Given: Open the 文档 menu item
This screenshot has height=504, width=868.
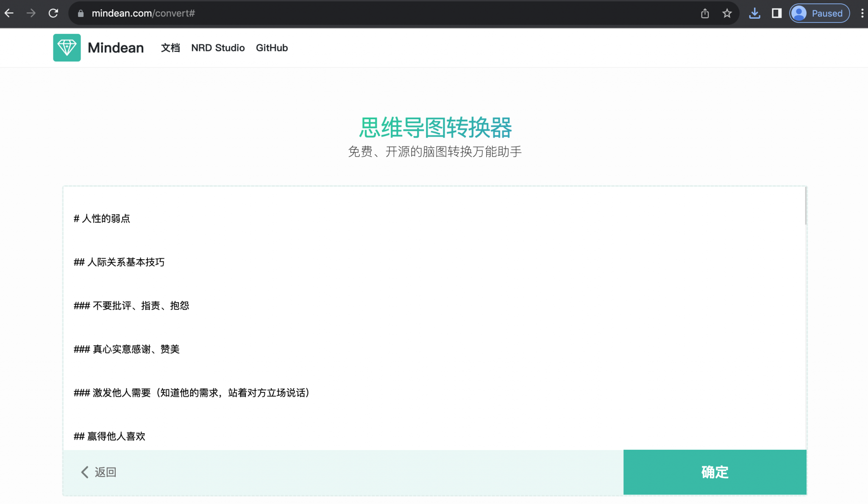Looking at the screenshot, I should coord(170,48).
